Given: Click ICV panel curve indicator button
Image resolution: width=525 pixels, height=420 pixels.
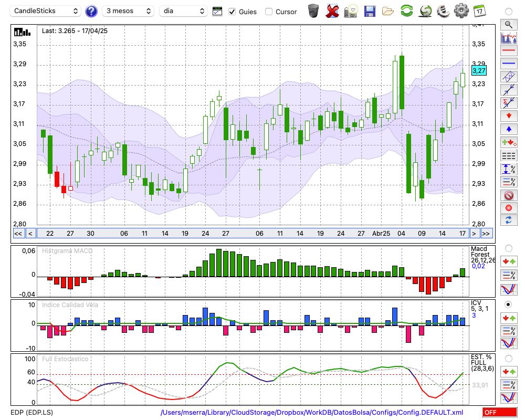Looking at the screenshot, I should [509, 343].
